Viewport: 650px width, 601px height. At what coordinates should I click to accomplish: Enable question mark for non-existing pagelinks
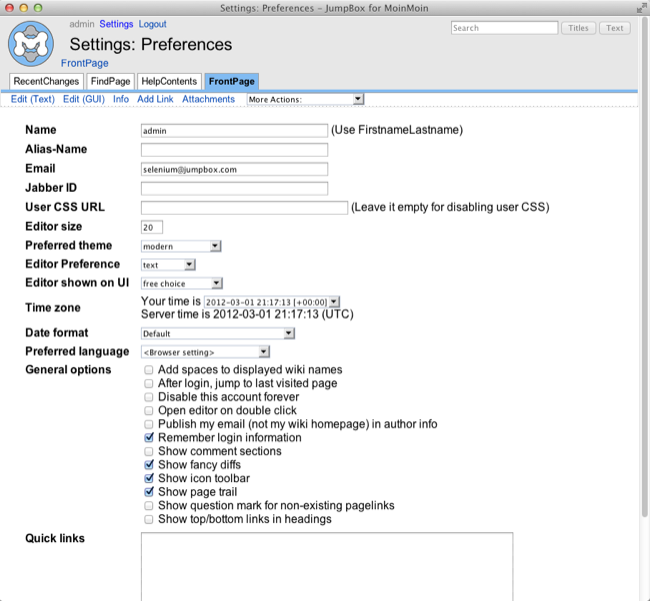pyautogui.click(x=148, y=506)
